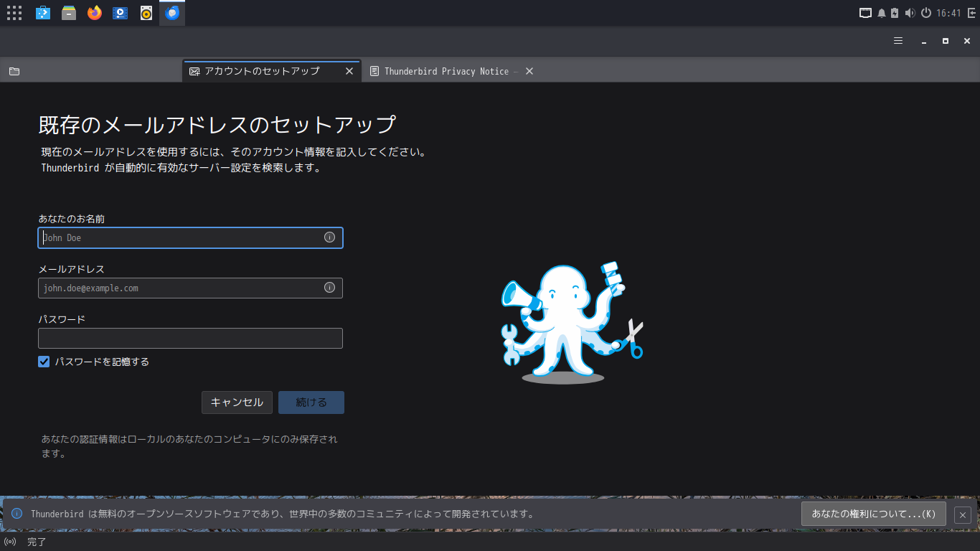This screenshot has width=980, height=551.
Task: Open the blue video player icon
Action: (121, 13)
